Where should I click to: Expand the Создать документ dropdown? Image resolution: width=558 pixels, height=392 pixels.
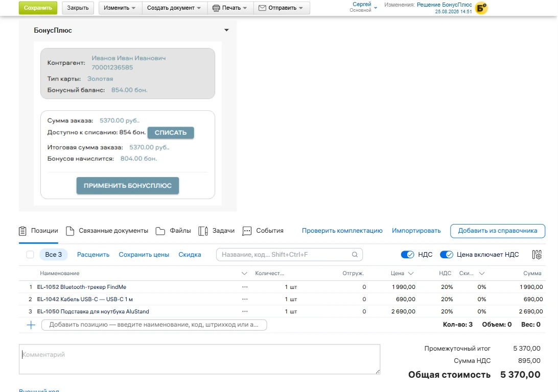point(174,8)
